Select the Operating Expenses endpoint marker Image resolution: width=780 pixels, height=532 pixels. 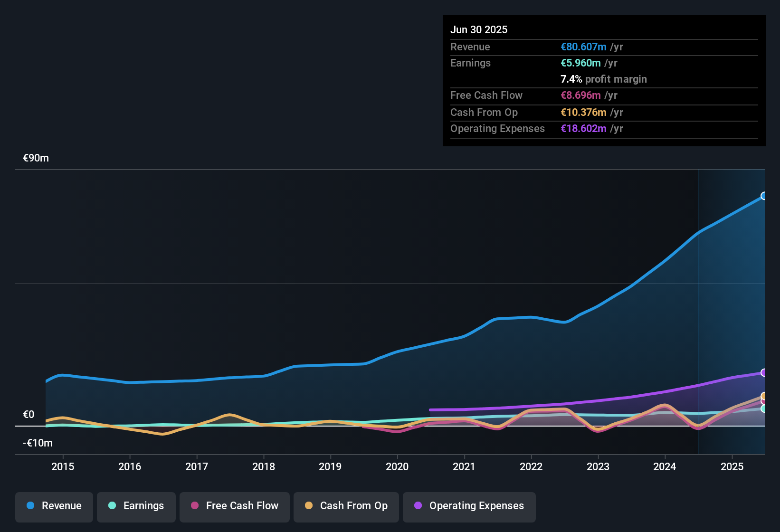point(764,372)
